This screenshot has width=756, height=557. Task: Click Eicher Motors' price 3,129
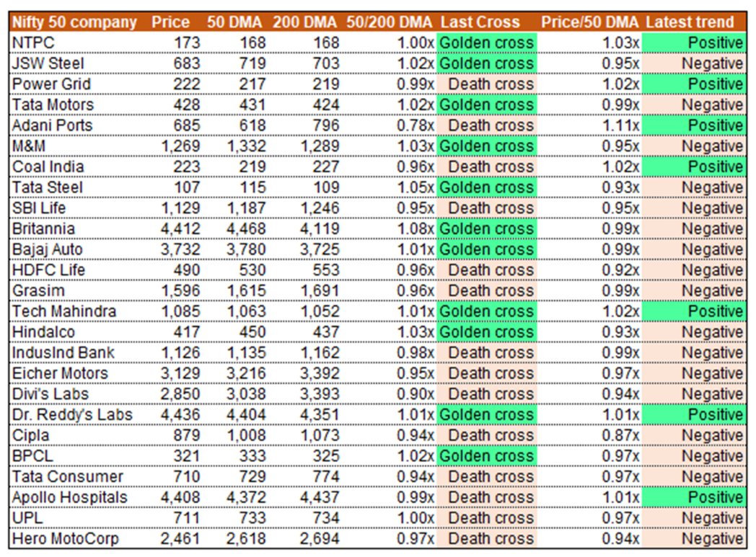[x=180, y=374]
